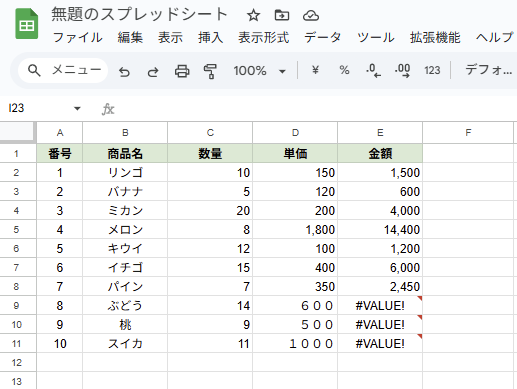Click the formula bar fx area
Screen dimensions: 517x389
click(108, 109)
